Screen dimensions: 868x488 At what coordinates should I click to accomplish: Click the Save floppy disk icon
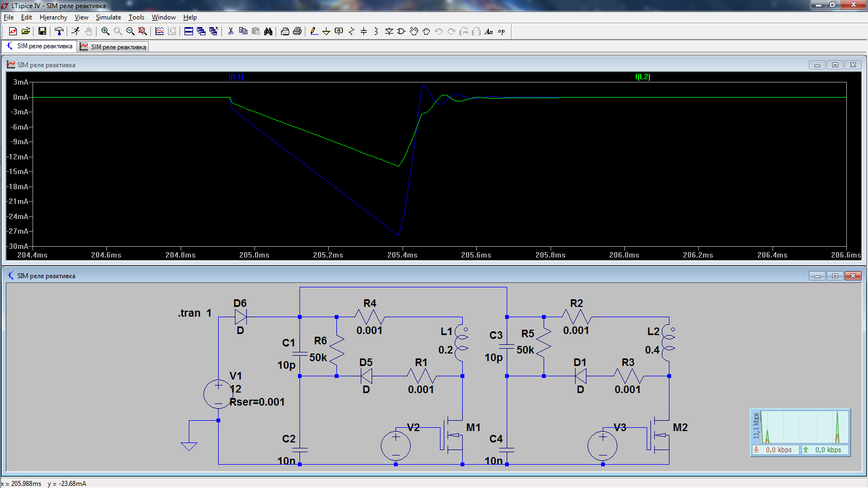pos(42,31)
